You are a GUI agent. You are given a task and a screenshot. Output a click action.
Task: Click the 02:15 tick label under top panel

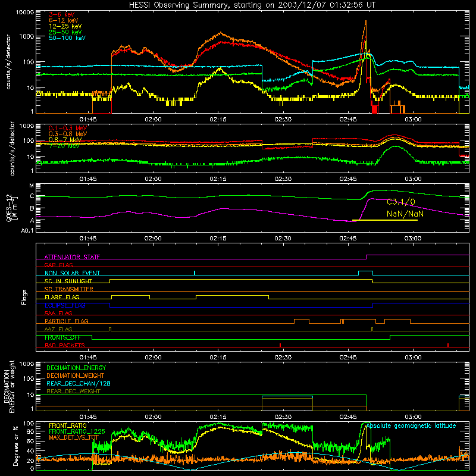tap(218, 120)
